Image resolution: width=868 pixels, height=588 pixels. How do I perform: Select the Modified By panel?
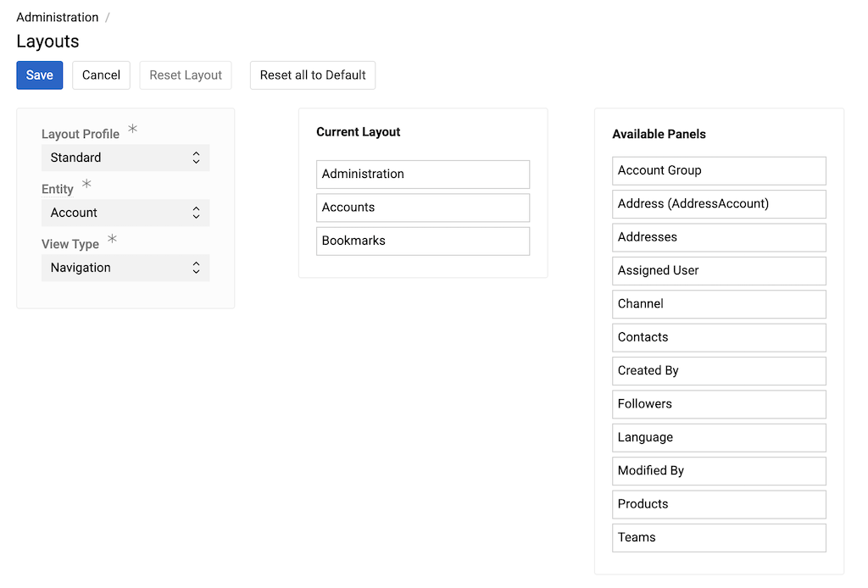point(718,470)
